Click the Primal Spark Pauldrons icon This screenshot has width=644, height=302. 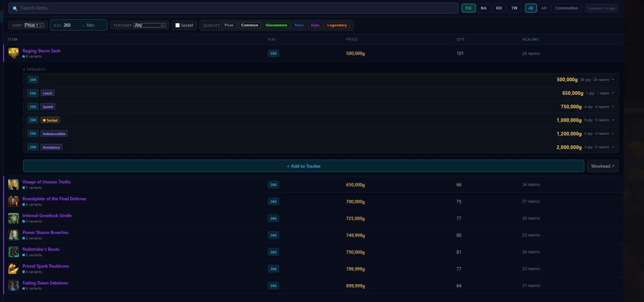pos(14,269)
